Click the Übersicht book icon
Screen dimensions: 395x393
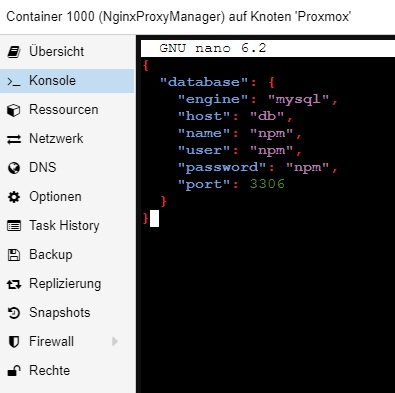click(x=14, y=52)
